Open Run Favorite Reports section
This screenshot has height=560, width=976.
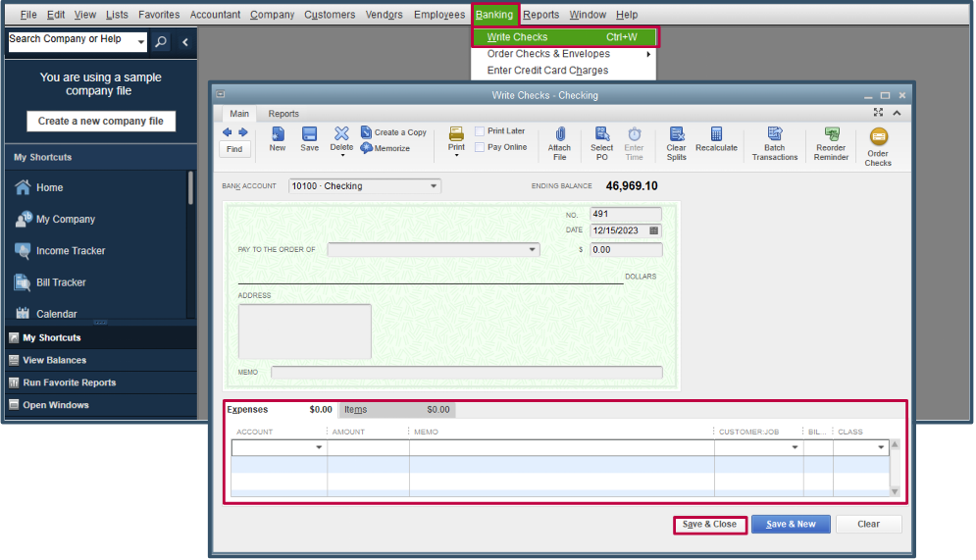pos(101,382)
